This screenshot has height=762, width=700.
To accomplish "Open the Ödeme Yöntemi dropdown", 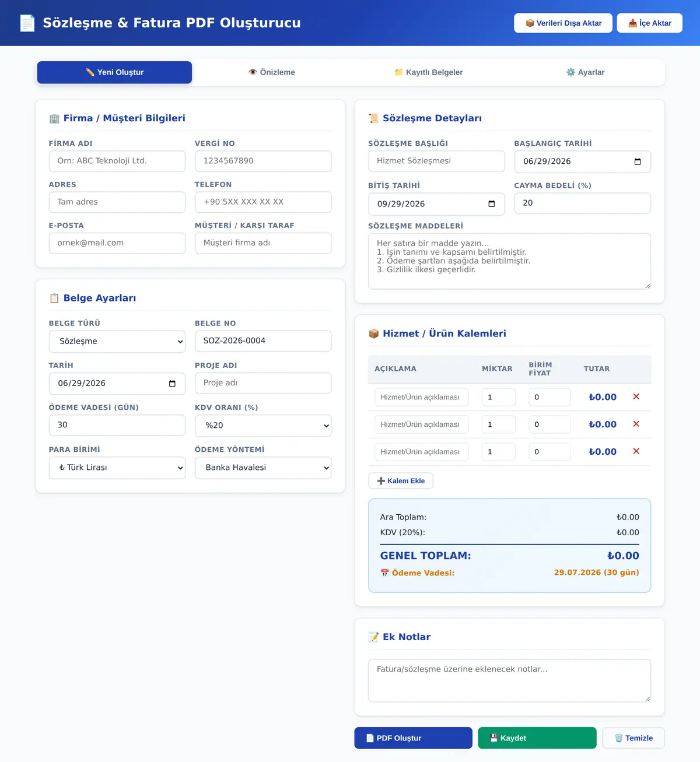I will [263, 468].
